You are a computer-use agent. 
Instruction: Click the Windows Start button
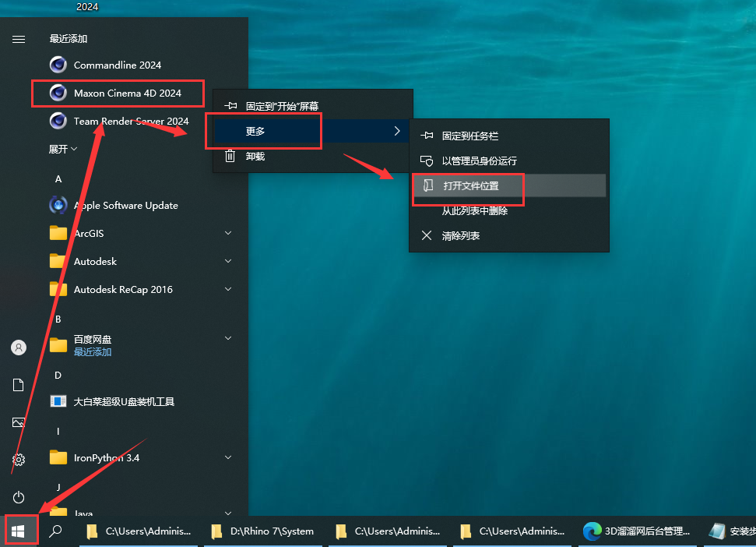(19, 531)
